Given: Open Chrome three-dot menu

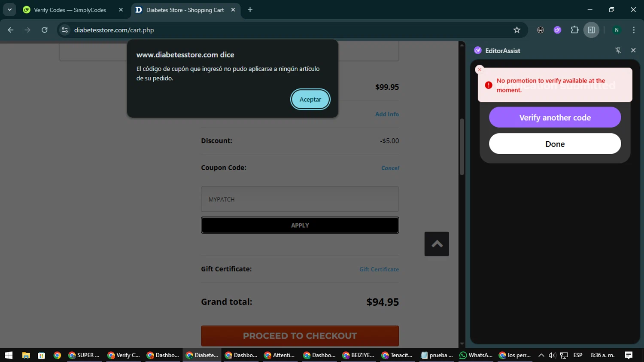Looking at the screenshot, I should coord(634,30).
